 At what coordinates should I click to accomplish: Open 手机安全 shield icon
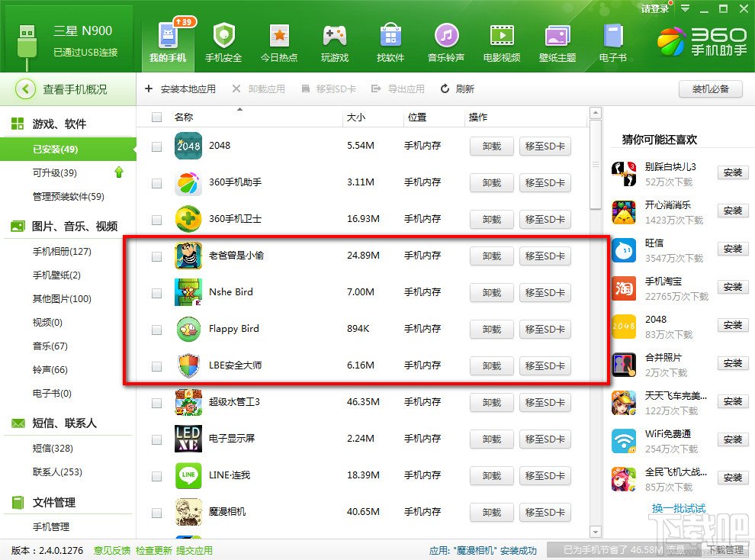(223, 35)
